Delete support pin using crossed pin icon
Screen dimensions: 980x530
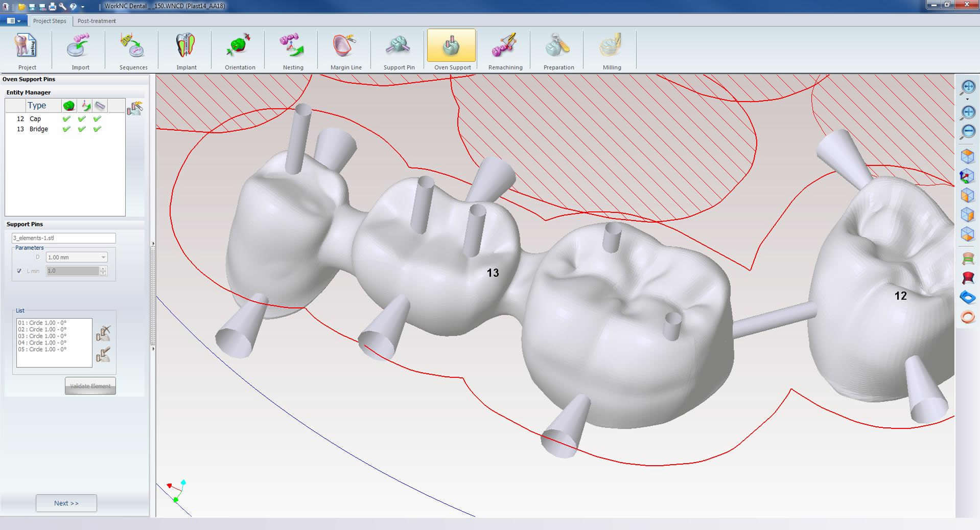point(103,333)
